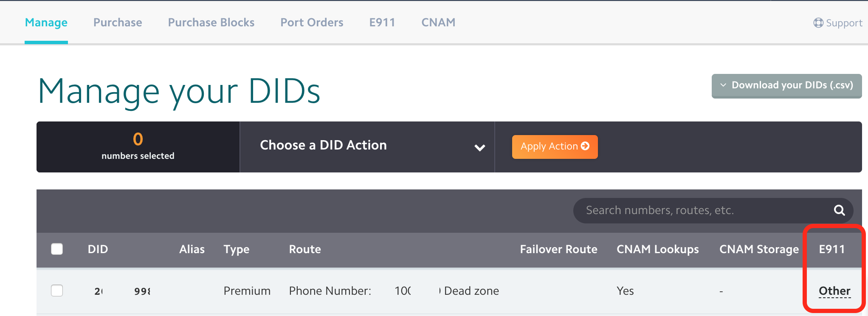Open the Choose a DID Action dropdown
The width and height of the screenshot is (868, 316).
367,147
